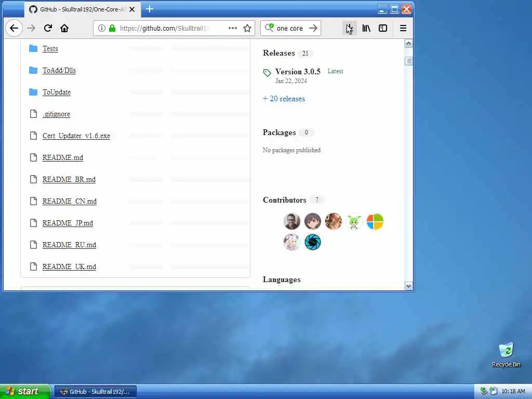The width and height of the screenshot is (532, 399).
Task: Open the page actions three-dot menu
Action: [x=233, y=28]
